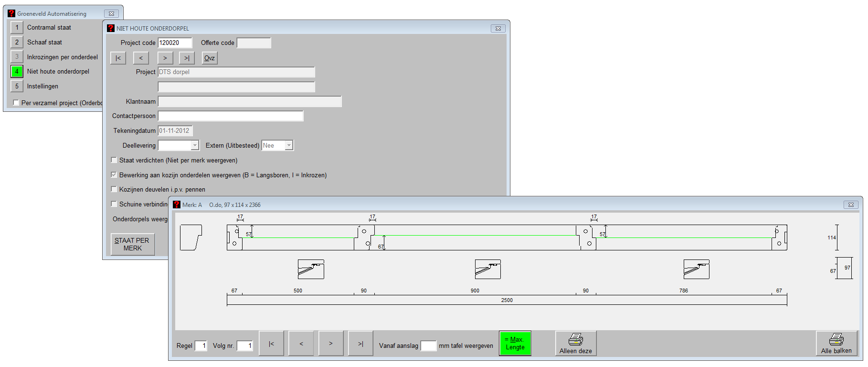Viewport: 868px width, 367px height.
Task: Check Per verzamel project option
Action: (x=16, y=103)
